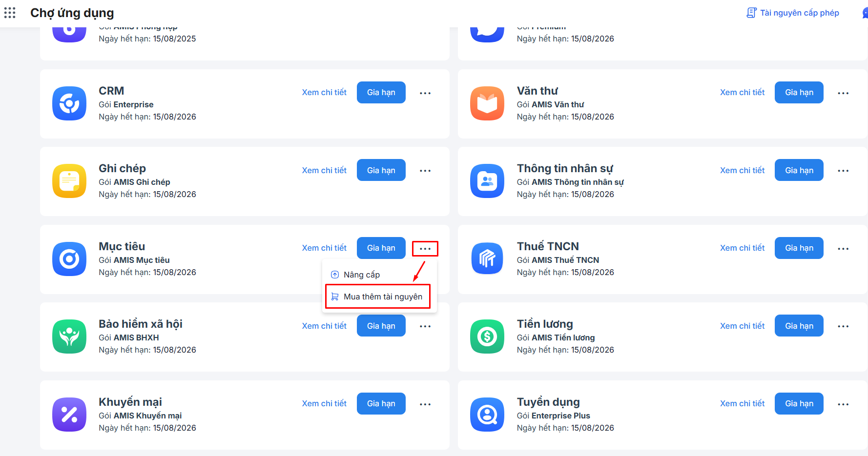This screenshot has height=456, width=868.
Task: Renew the CRM subscription with Gia hạn
Action: (x=381, y=92)
